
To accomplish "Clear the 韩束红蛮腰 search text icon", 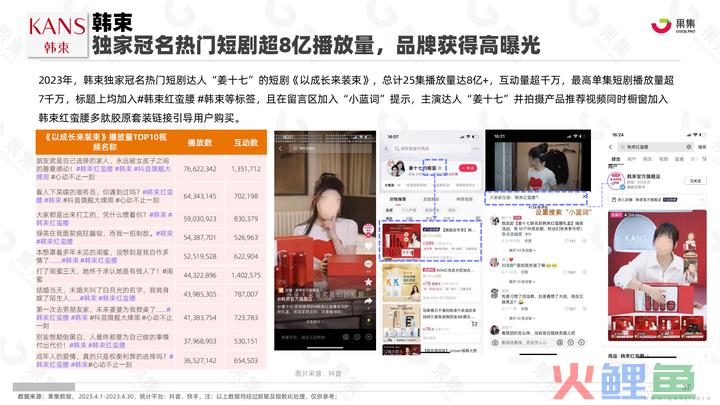I will 689,147.
